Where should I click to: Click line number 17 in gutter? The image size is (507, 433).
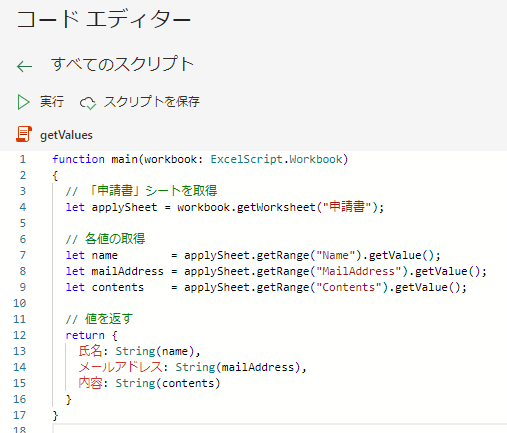(19, 415)
